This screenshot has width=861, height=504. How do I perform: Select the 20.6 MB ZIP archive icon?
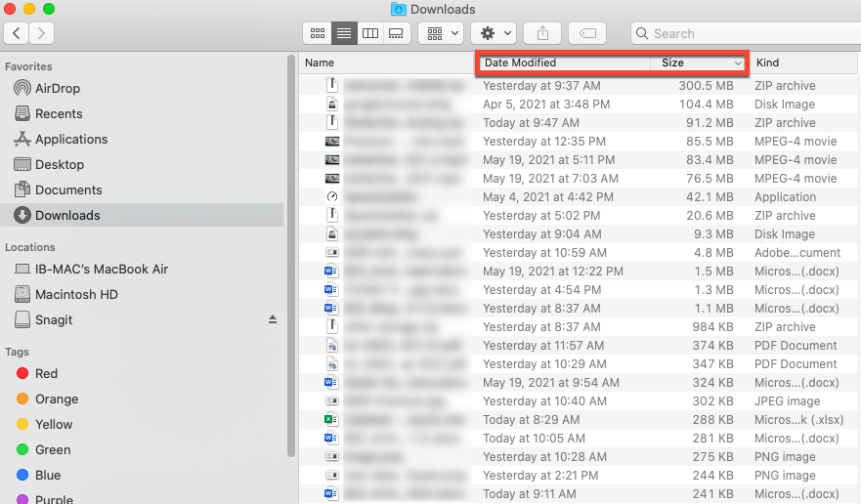(332, 215)
